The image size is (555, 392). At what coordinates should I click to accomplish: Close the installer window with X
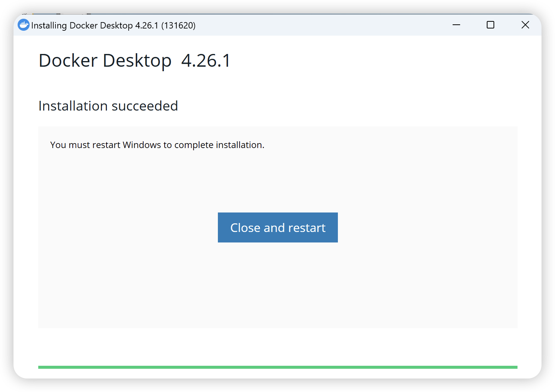[525, 25]
